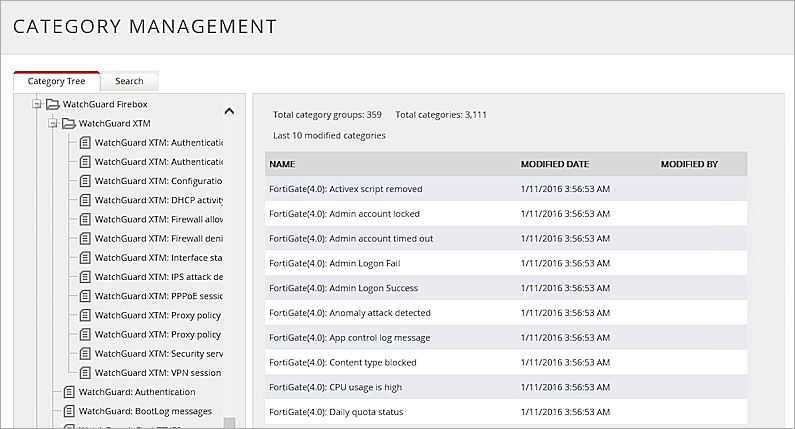Select WatchGuard: BootLog messages tree item
The image size is (795, 429).
[x=145, y=411]
